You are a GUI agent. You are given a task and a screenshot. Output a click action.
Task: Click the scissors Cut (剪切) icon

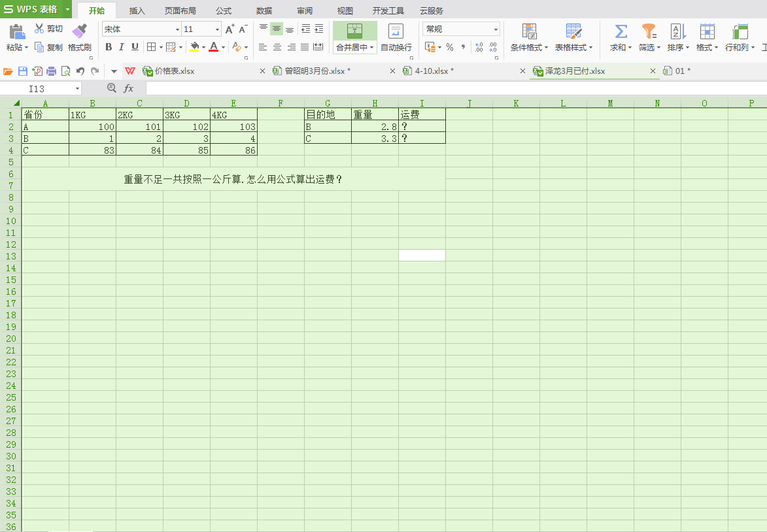[39, 29]
